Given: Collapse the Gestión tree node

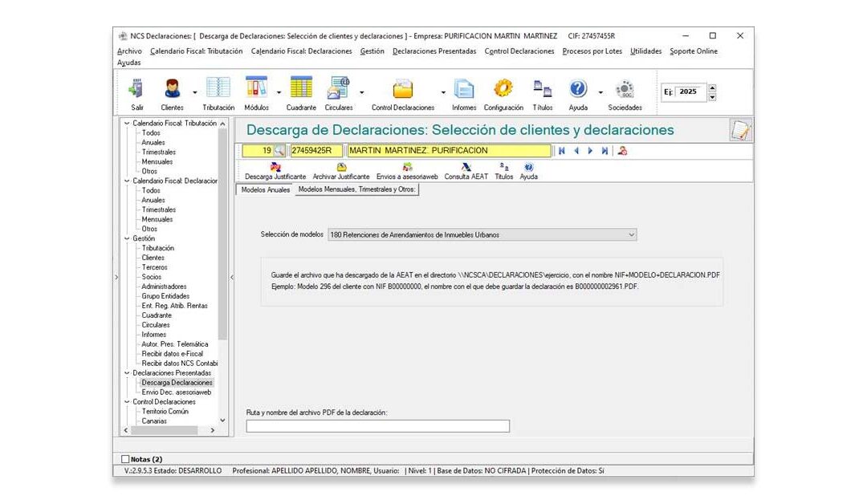Looking at the screenshot, I should coord(127,238).
